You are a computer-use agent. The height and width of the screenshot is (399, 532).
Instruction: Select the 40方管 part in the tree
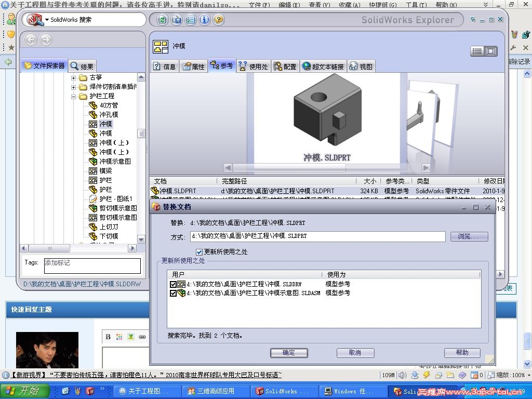point(103,105)
